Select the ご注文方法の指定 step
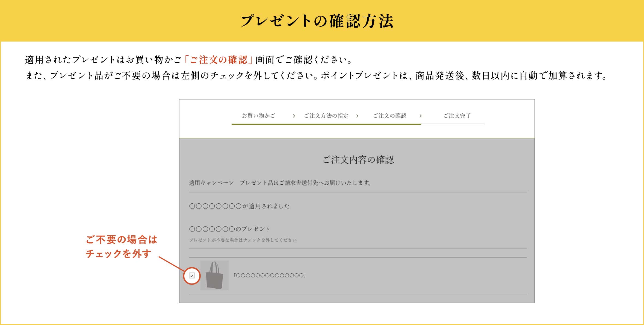644x325 pixels. tap(326, 116)
